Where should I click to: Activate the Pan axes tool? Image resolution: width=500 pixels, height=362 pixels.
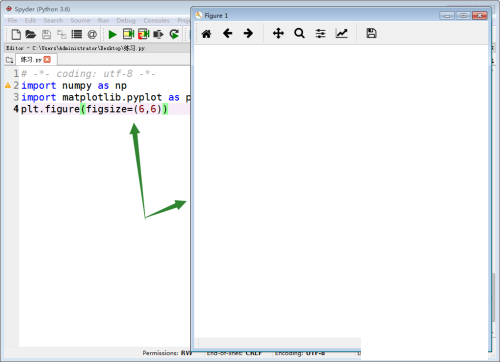point(278,33)
